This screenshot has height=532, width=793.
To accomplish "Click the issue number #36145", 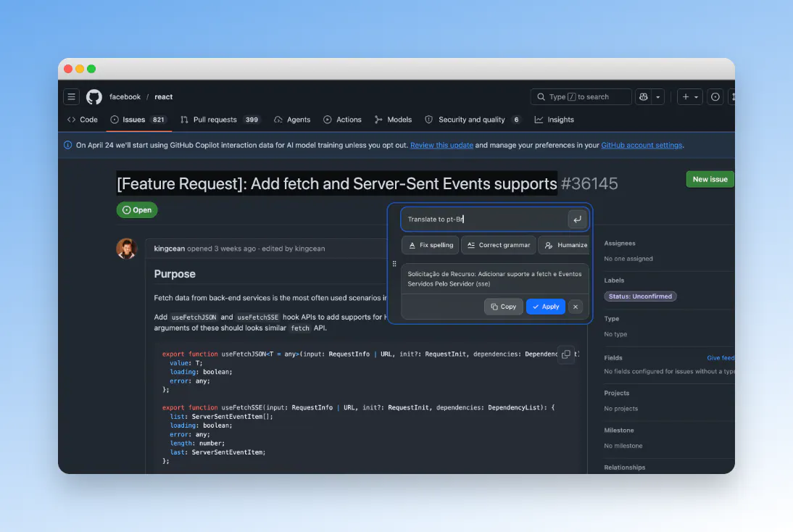I will click(x=589, y=183).
